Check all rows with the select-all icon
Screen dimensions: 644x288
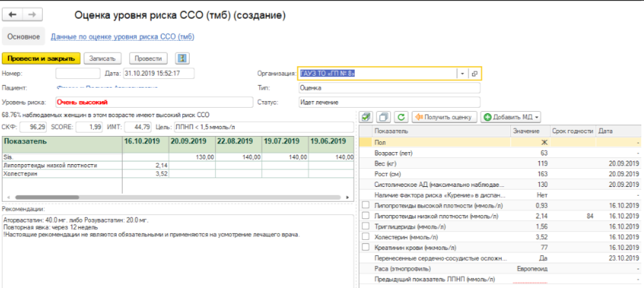point(367,117)
